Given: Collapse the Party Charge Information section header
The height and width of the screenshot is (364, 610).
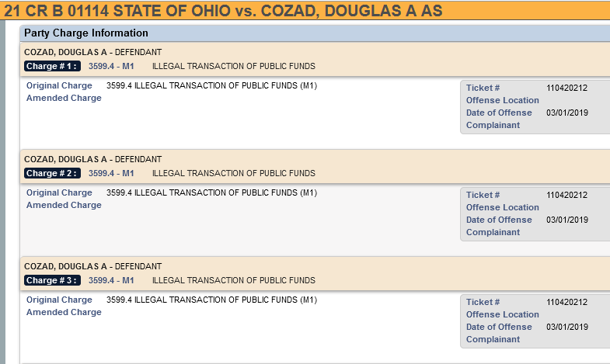Looking at the screenshot, I should pos(86,33).
